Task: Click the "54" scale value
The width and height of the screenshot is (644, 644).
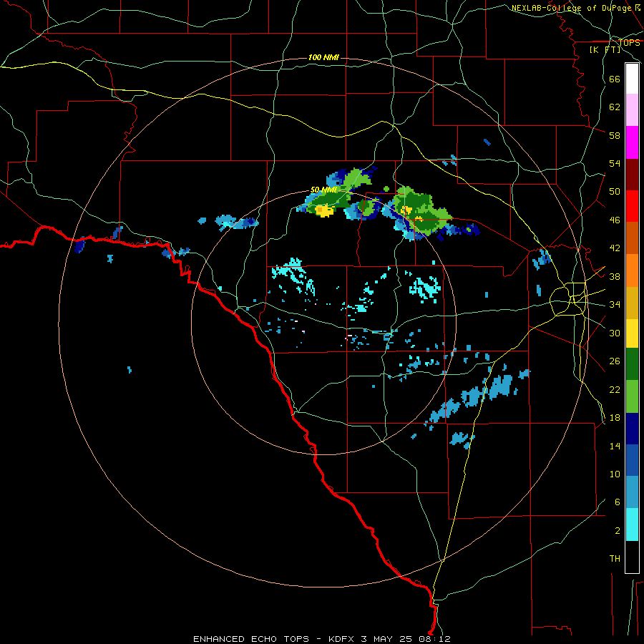Action: 615,163
